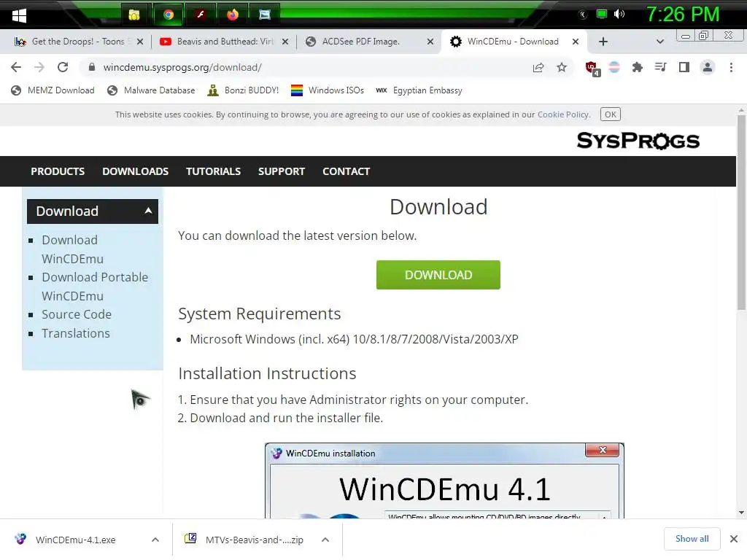This screenshot has height=560, width=747.
Task: Open SUPPORT navigation menu
Action: (282, 171)
